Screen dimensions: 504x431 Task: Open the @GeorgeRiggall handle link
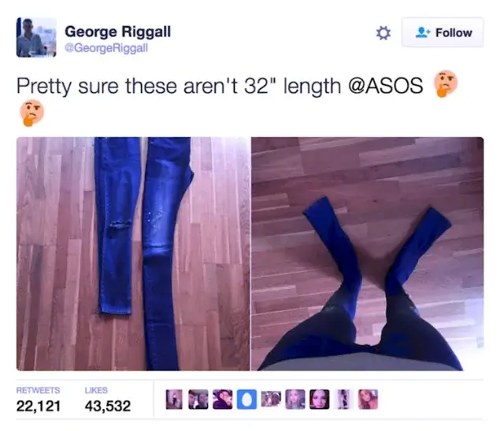[x=106, y=48]
